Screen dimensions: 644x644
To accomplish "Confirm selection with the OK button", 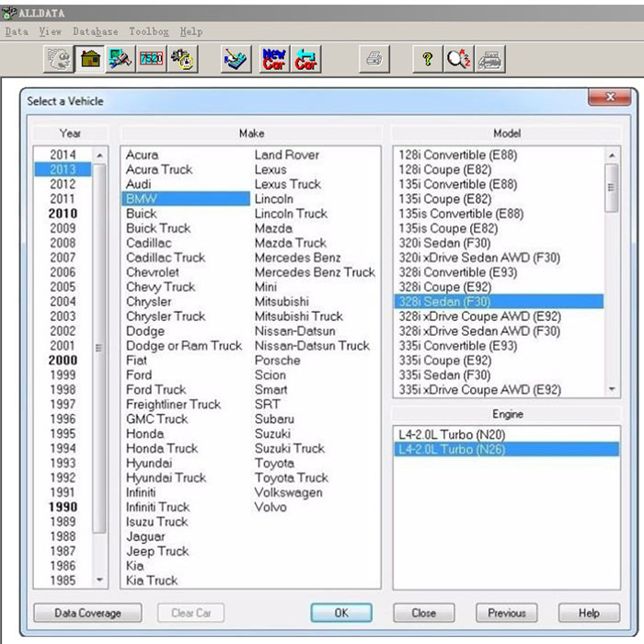I will [x=341, y=613].
